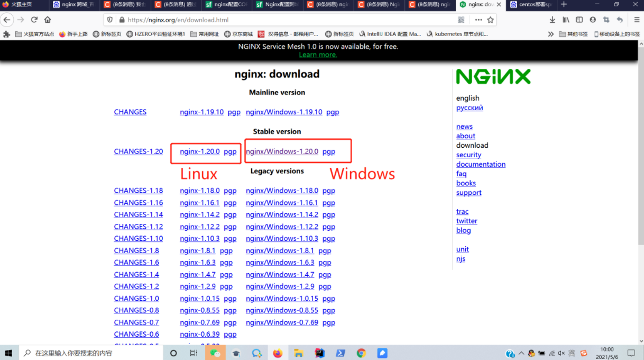The image size is (644, 360).
Task: Open WeChat from the taskbar
Action: point(215,353)
